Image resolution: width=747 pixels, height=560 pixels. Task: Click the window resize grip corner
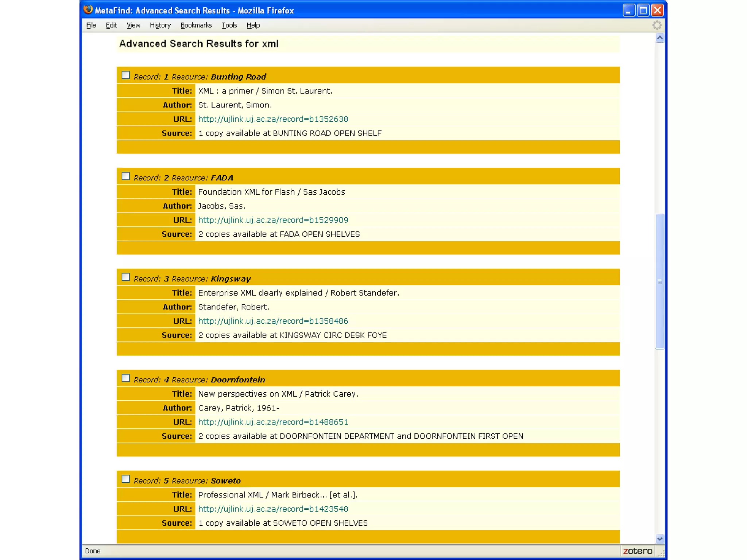[661, 553]
